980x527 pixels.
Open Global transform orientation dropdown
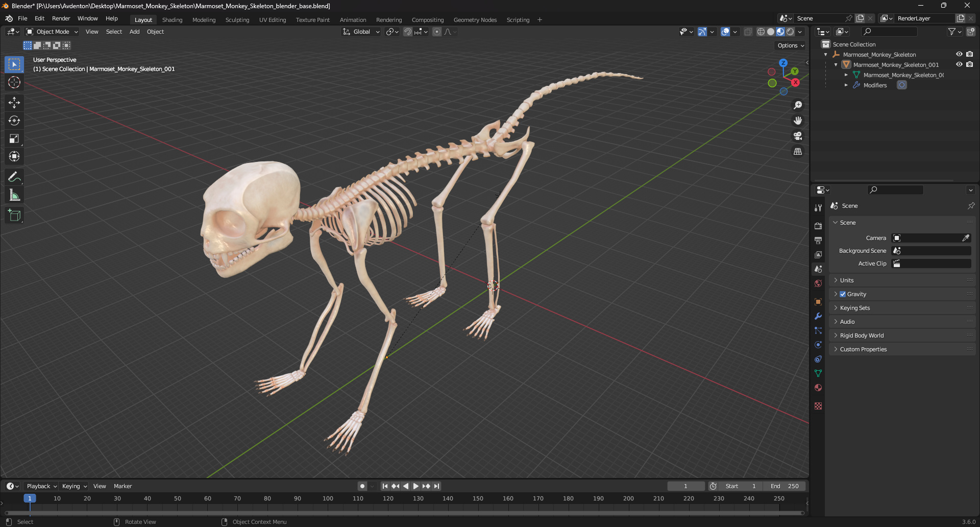click(361, 32)
